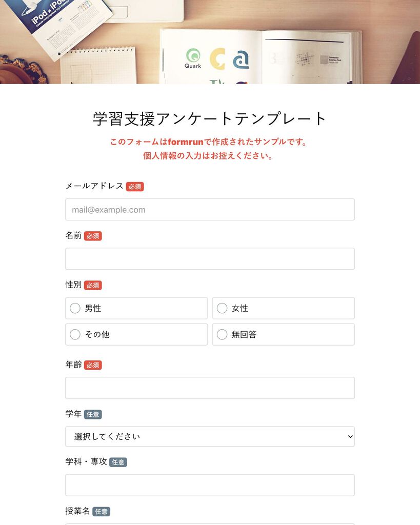Screen dimensions: 420x525
Task: Click the 学習支援アンケートテンプレート title heading
Action: (x=210, y=118)
